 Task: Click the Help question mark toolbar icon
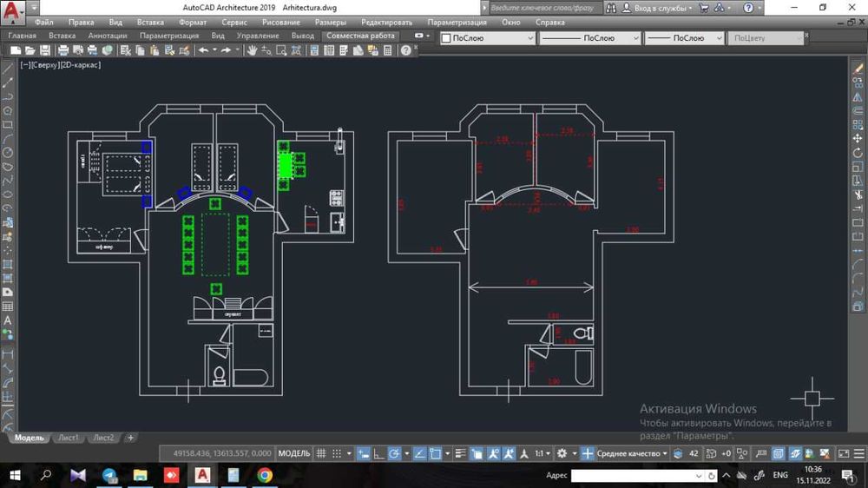[x=405, y=50]
